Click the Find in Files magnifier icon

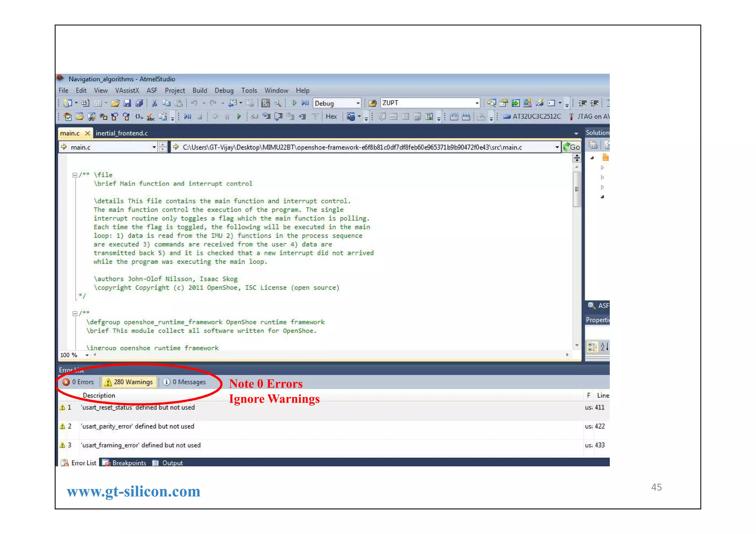[x=278, y=103]
